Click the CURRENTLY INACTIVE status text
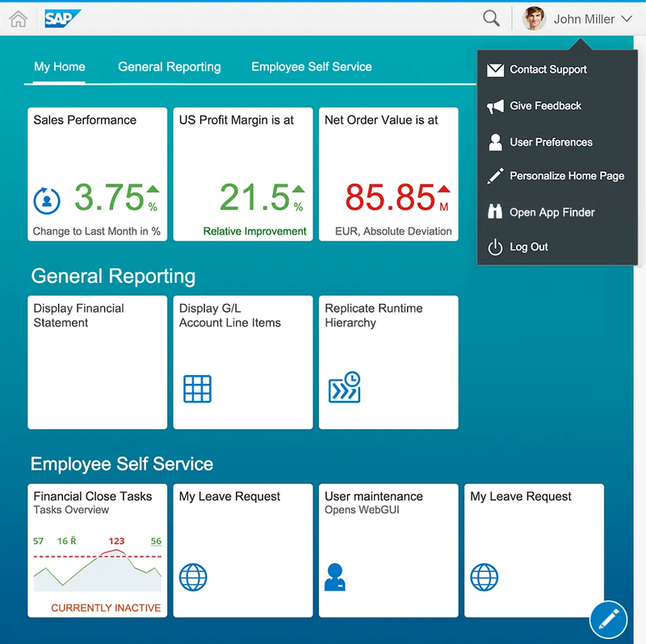This screenshot has height=644, width=646. click(106, 608)
